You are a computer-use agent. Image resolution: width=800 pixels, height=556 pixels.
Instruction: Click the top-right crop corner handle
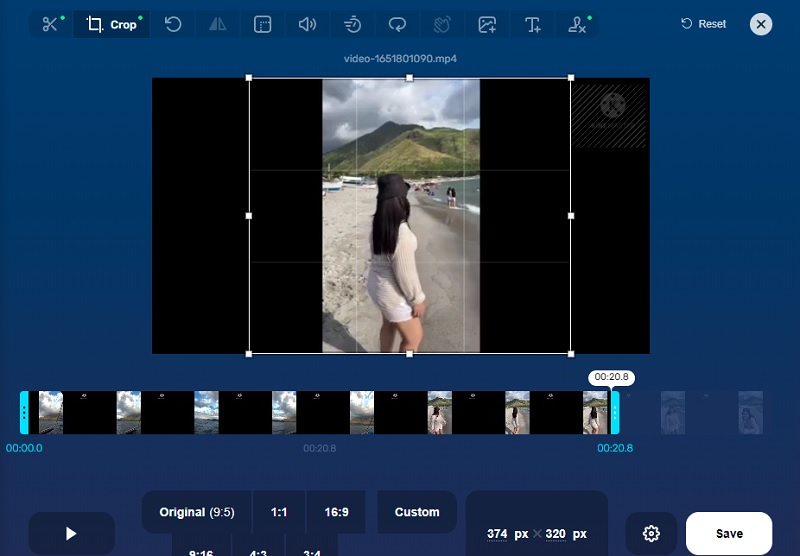point(571,78)
